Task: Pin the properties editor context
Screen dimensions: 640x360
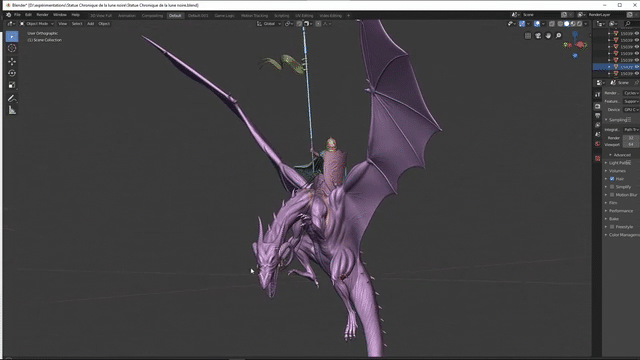Action: pyautogui.click(x=636, y=82)
